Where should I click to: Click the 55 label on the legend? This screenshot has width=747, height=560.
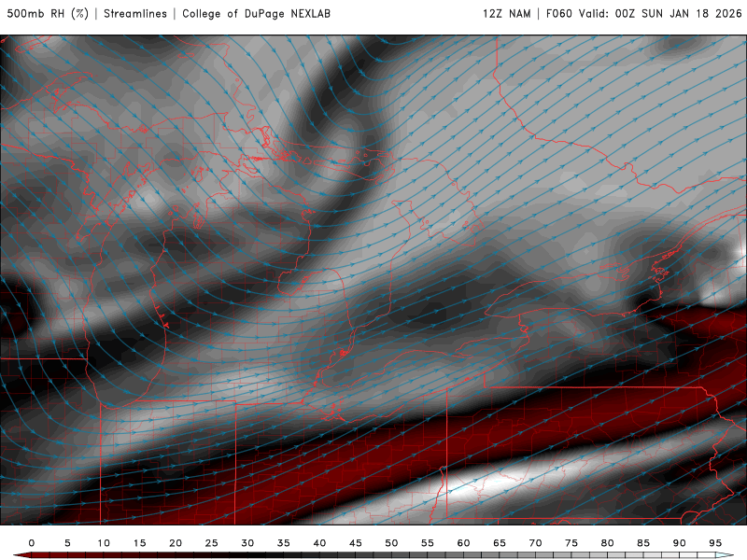(428, 543)
